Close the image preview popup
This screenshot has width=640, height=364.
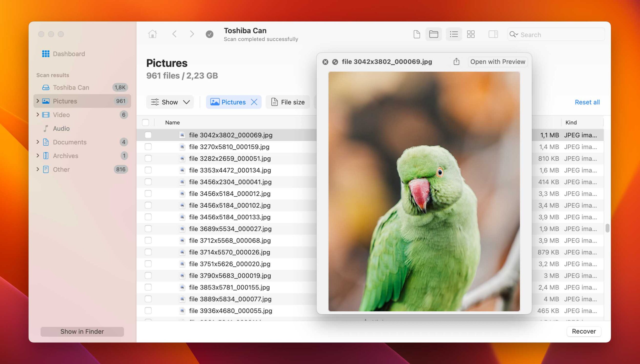tap(325, 62)
